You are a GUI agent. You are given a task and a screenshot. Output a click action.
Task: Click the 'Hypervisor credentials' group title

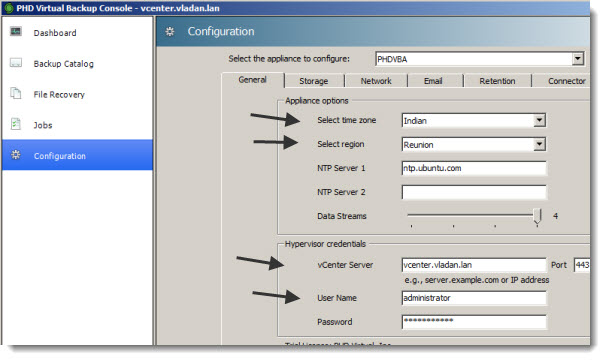325,244
